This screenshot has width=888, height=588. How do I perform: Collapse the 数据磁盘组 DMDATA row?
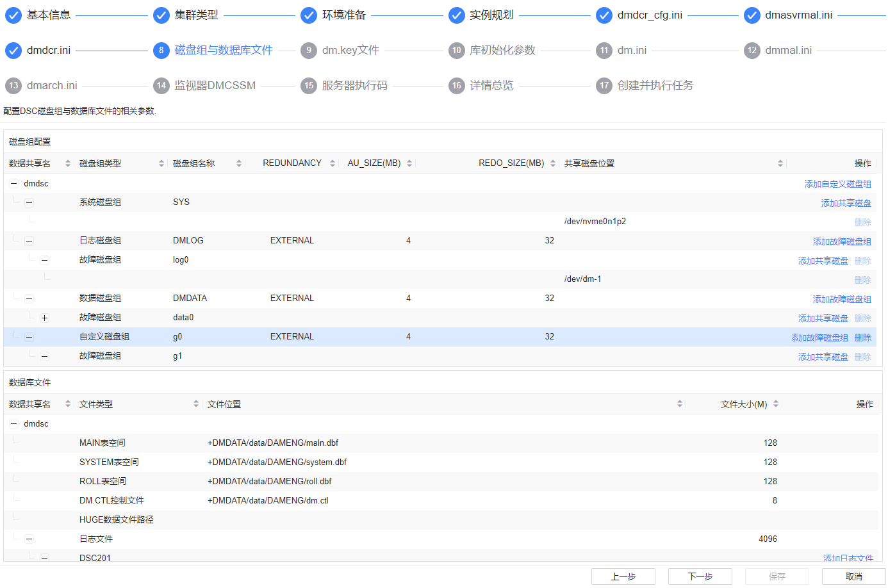tap(29, 298)
